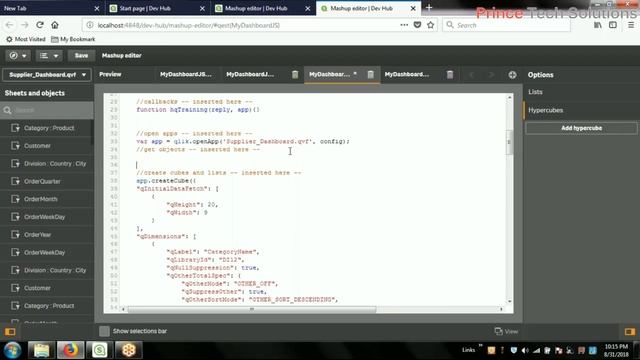Viewport: 640px width, 360px height.
Task: Click the browser Search field
Action: (x=506, y=25)
